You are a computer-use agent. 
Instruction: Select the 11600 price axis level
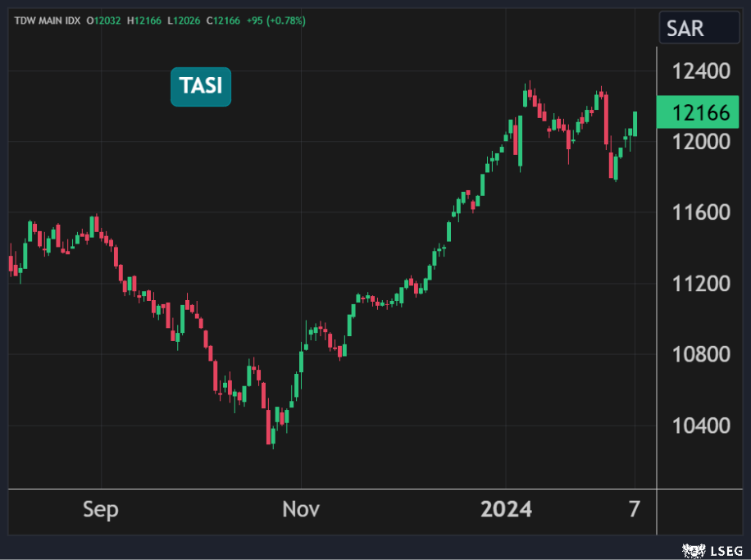(701, 213)
